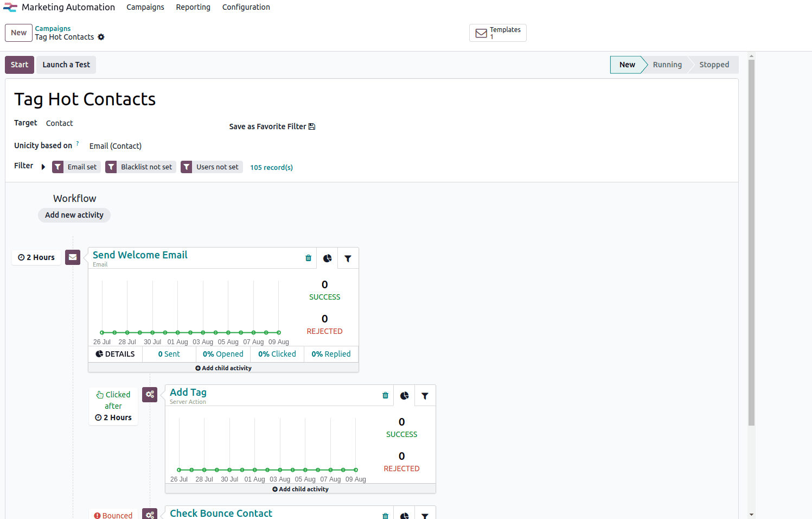Show the filter tab funnel icon on Add Tag

425,396
